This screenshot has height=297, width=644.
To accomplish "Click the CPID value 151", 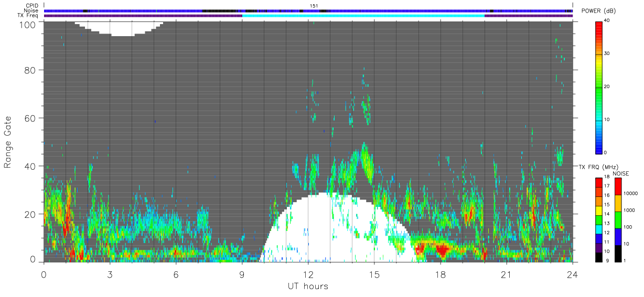I will (314, 6).
